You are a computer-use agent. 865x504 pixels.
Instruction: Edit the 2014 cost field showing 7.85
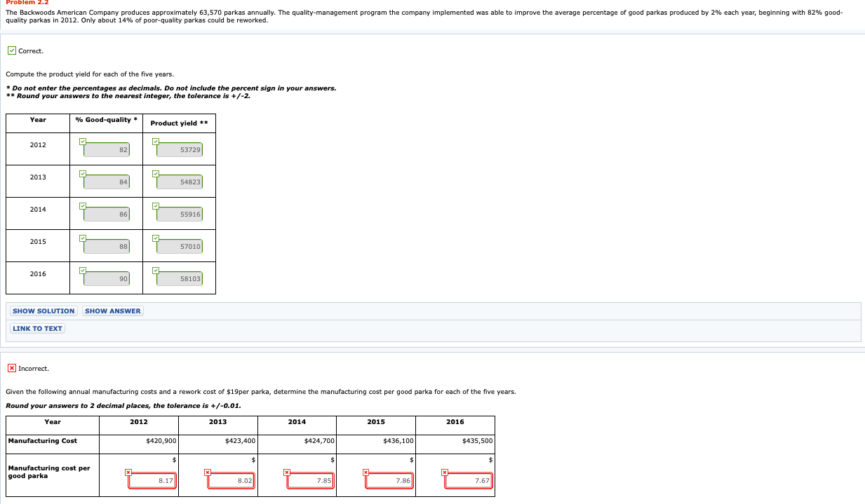[310, 481]
